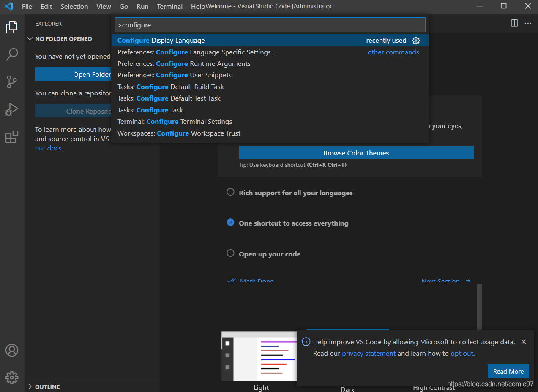The width and height of the screenshot is (538, 392).
Task: Choose Preferences: Configure User Snippets
Action: coord(270,75)
